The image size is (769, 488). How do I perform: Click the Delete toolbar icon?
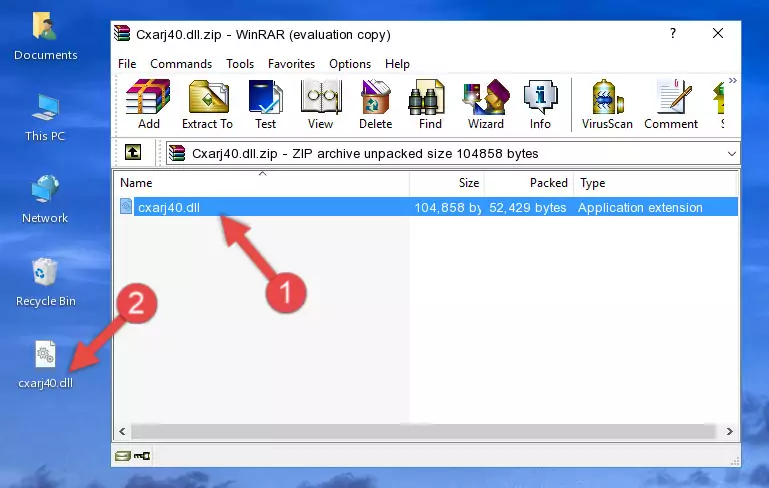375,104
